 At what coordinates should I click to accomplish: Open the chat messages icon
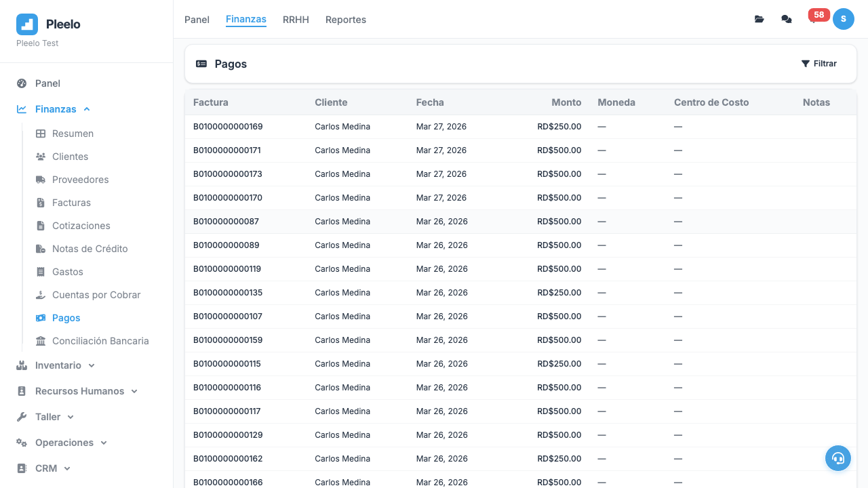(786, 20)
